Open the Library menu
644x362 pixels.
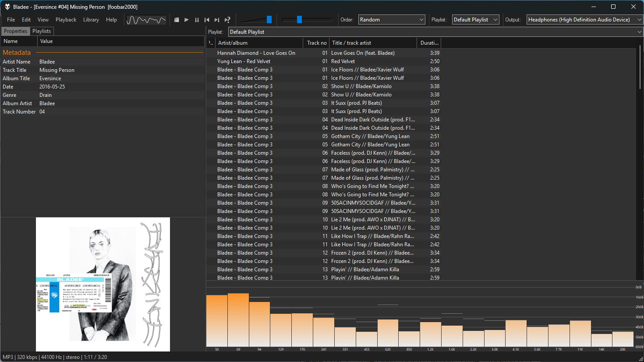91,20
